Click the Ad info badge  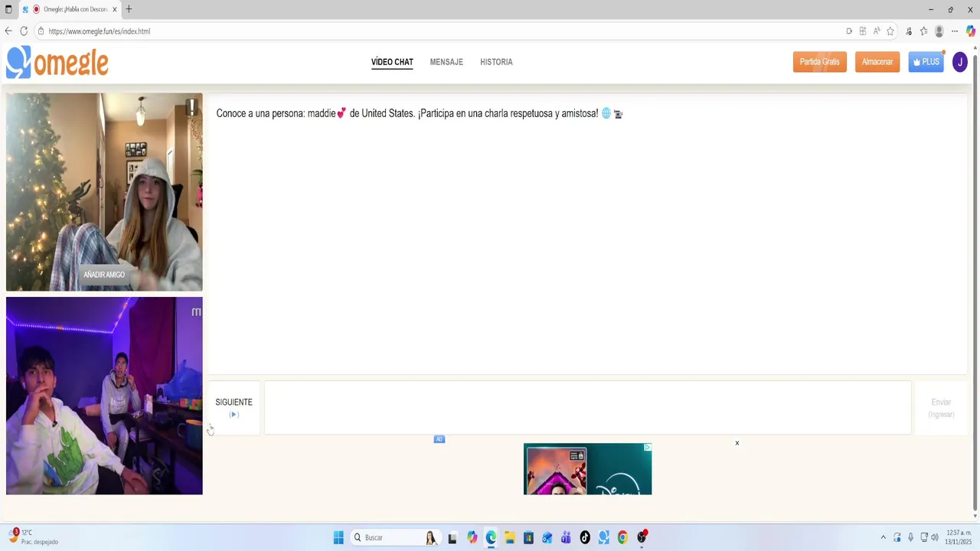click(x=439, y=439)
